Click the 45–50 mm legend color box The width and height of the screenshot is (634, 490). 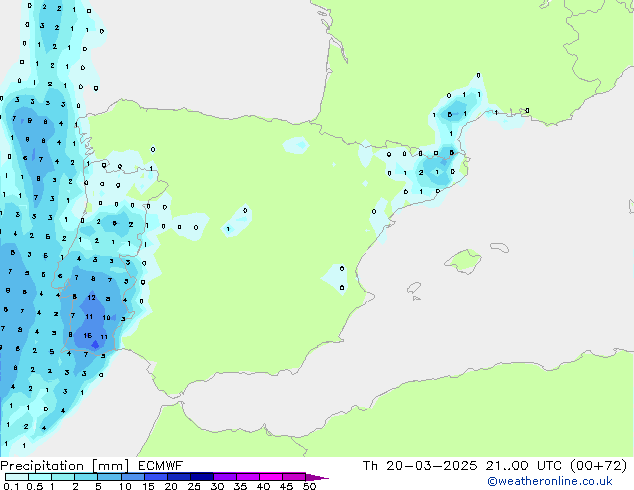click(294, 477)
